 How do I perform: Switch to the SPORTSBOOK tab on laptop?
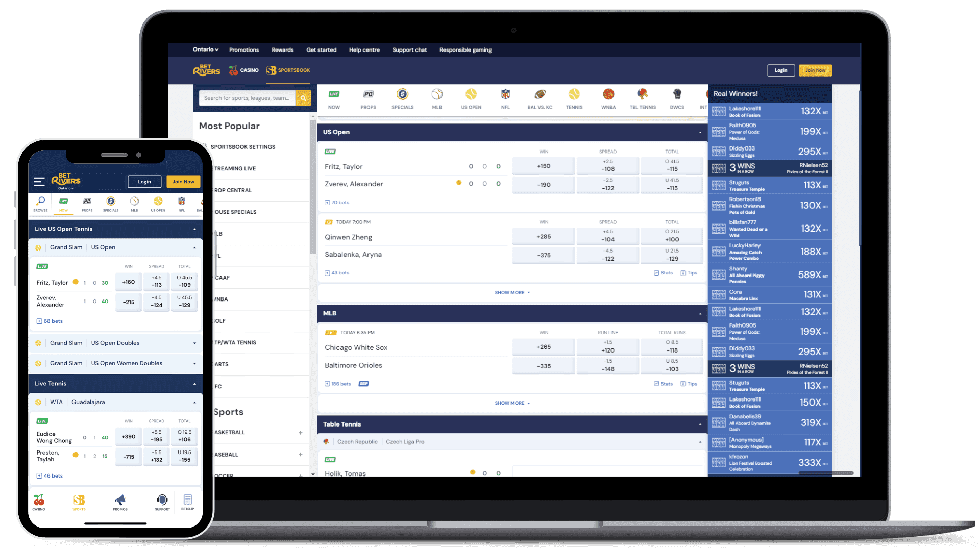pyautogui.click(x=288, y=70)
